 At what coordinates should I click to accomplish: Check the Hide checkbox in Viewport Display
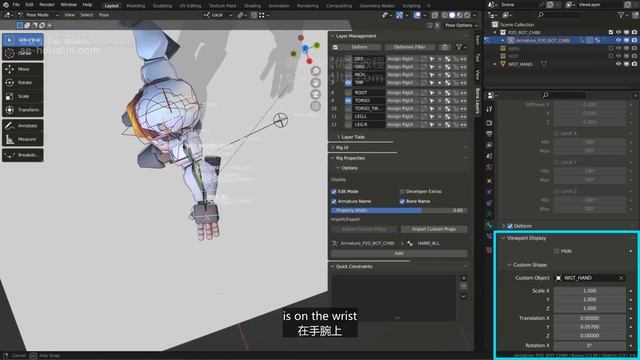tap(556, 251)
